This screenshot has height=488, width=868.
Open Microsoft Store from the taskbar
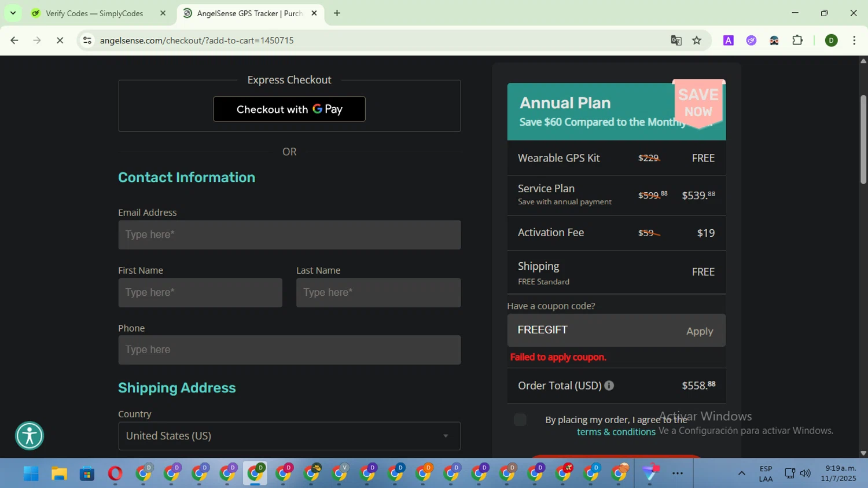[87, 474]
